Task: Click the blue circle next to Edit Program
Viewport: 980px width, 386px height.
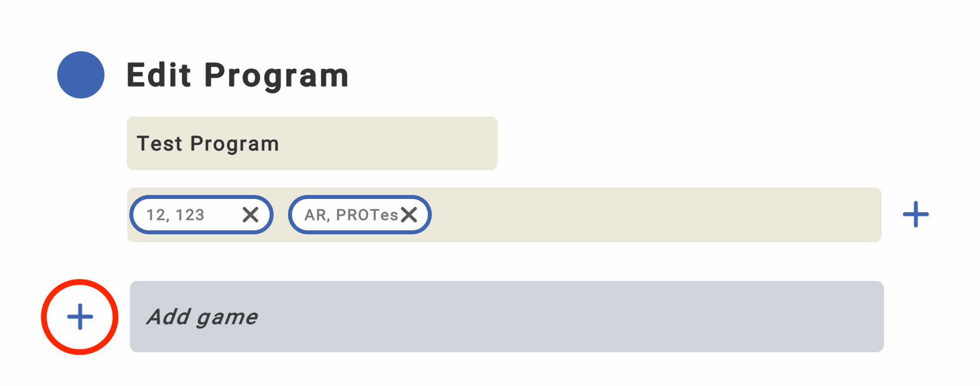Action: 81,75
